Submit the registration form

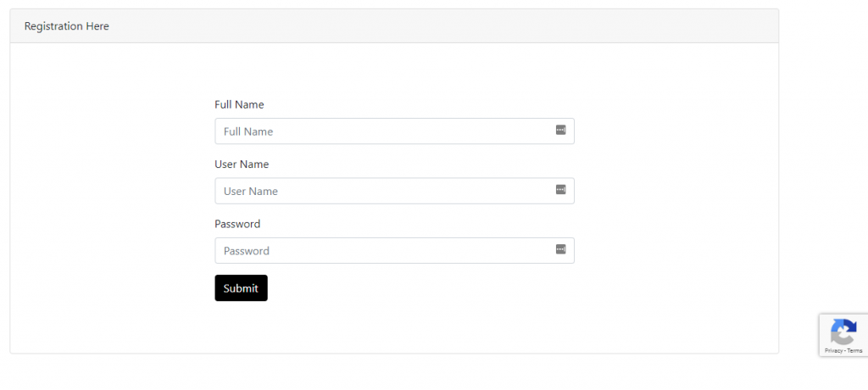[241, 288]
